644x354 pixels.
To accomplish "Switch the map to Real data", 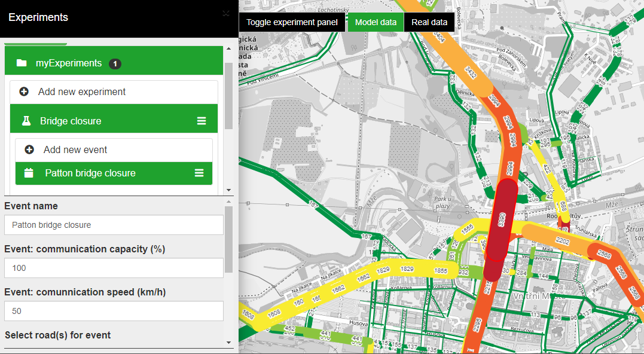I will [x=429, y=22].
